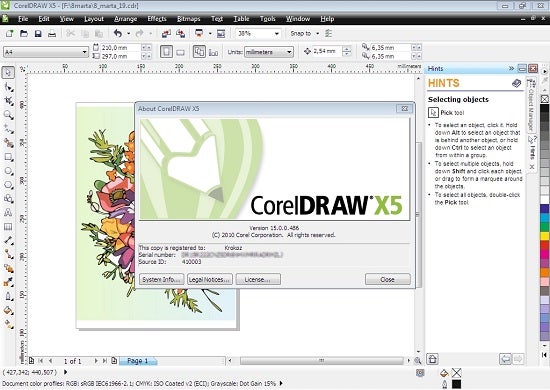Screen dimensions: 550x390
Task: Toggle apply layout to current page only
Action: [x=213, y=52]
